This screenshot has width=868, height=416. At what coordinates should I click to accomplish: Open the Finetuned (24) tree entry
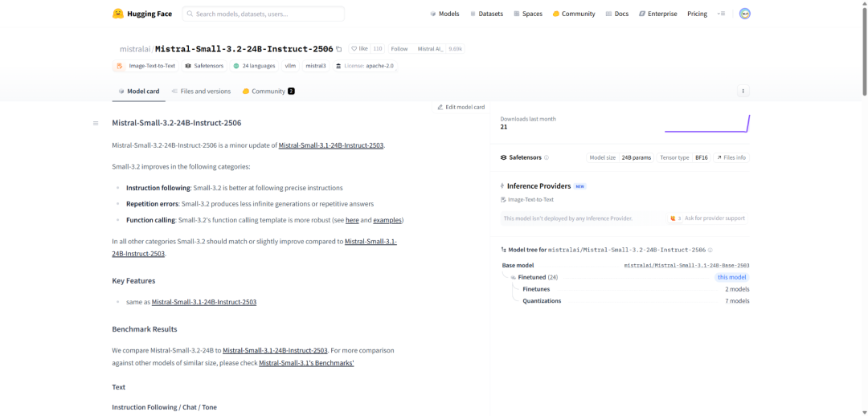click(538, 277)
